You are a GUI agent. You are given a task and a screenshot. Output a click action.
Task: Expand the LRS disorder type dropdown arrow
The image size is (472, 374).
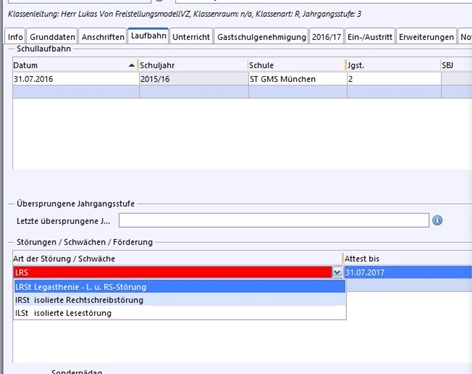coord(337,272)
